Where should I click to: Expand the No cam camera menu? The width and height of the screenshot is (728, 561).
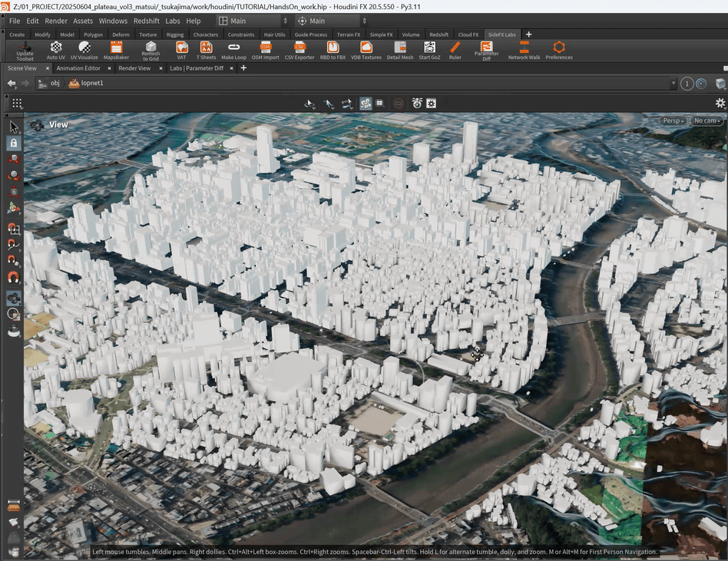pos(706,120)
